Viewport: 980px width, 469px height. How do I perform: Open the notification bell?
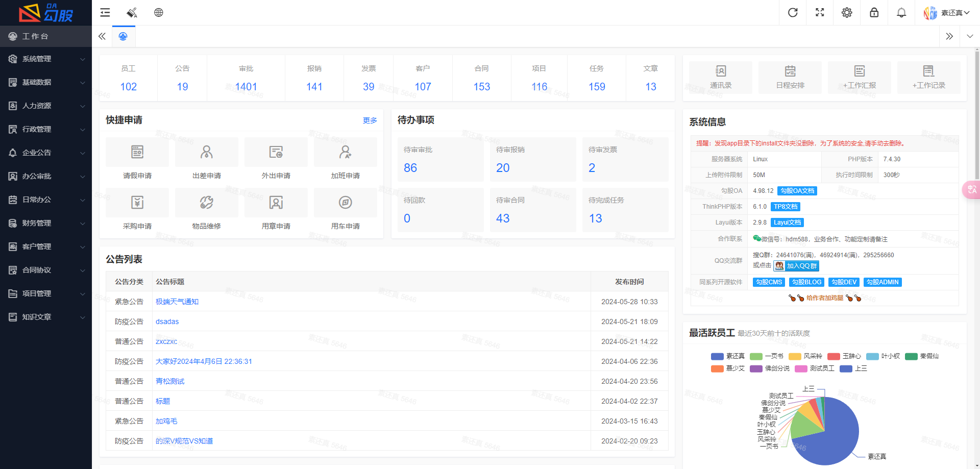[901, 12]
